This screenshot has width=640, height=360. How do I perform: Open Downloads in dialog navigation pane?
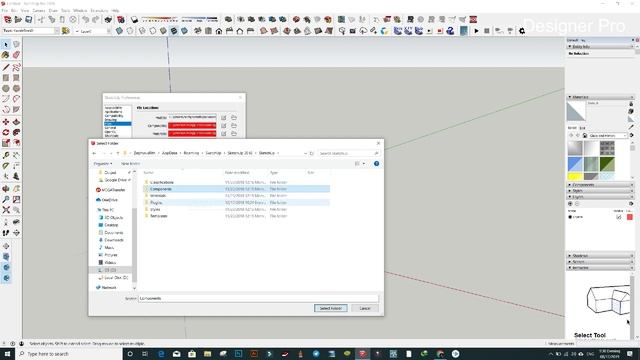point(113,240)
